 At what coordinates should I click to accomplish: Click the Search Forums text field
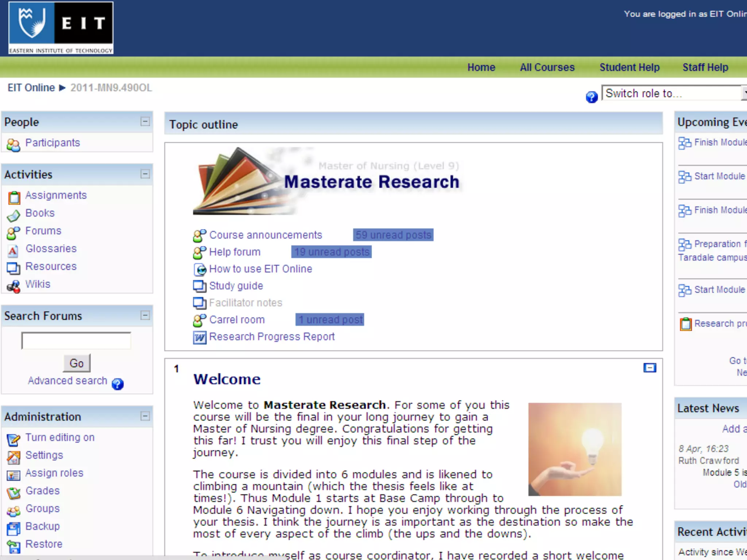76,341
